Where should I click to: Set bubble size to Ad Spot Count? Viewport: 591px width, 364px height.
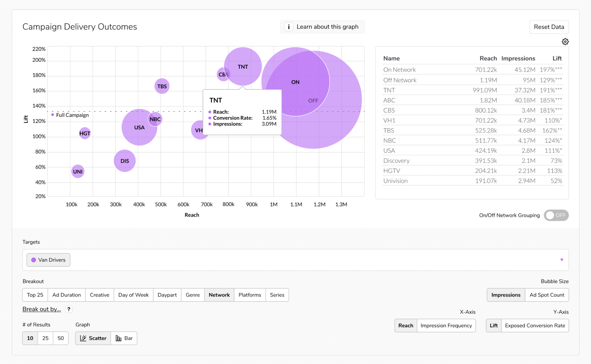pyautogui.click(x=547, y=295)
